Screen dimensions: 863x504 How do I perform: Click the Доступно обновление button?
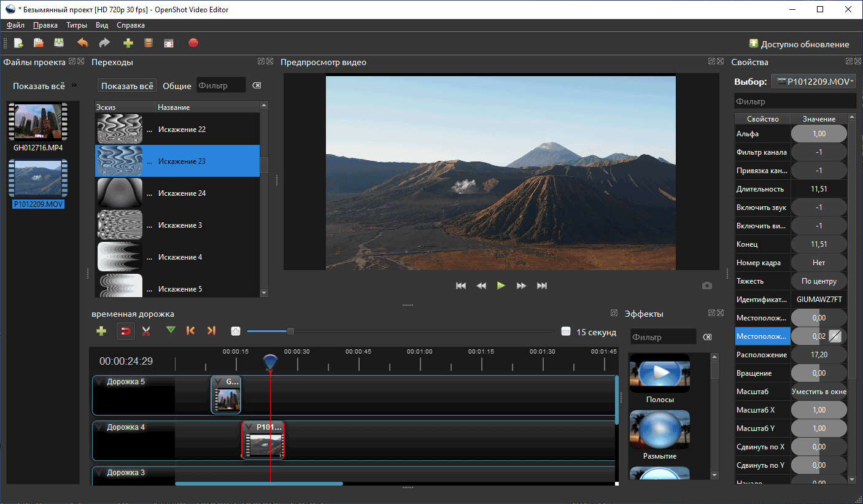pyautogui.click(x=800, y=44)
